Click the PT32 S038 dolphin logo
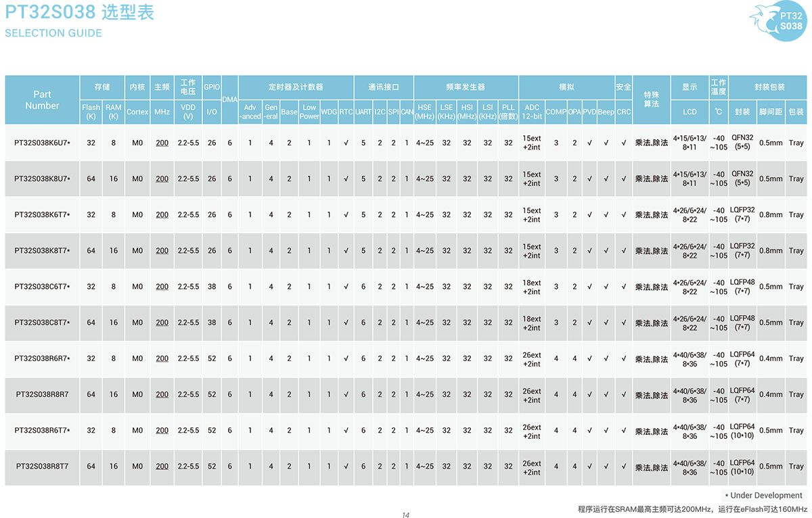The image size is (812, 518). point(778,21)
